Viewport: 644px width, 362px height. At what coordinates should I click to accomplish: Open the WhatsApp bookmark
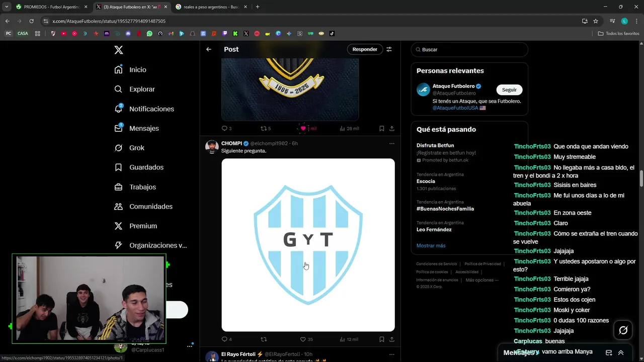click(149, 34)
